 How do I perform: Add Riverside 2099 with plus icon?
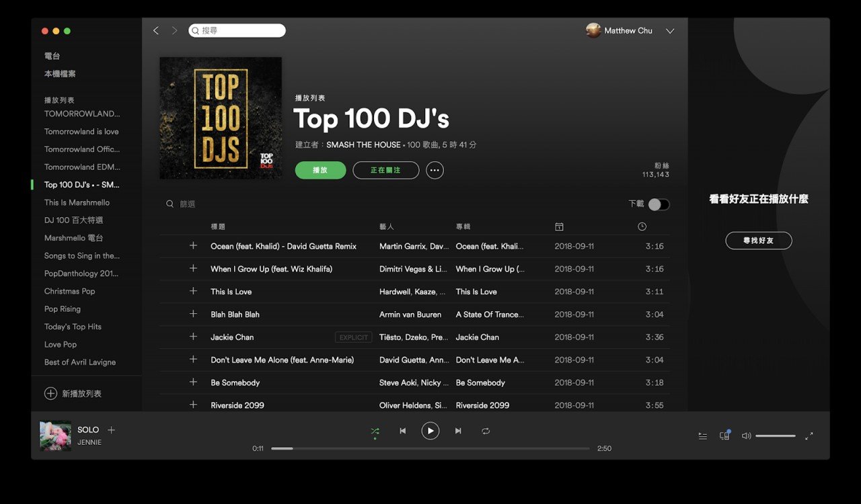point(193,405)
